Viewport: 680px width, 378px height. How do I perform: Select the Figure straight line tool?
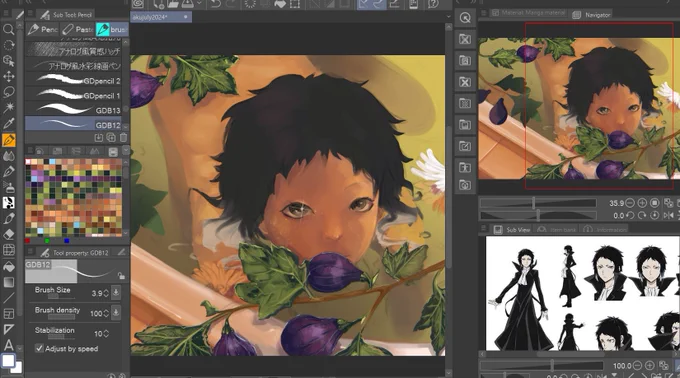tap(8, 298)
